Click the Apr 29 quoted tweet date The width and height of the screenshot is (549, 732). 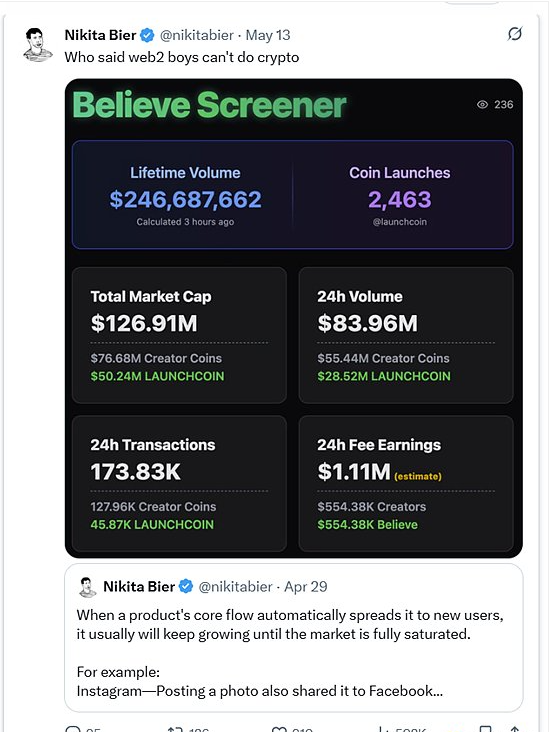point(306,586)
